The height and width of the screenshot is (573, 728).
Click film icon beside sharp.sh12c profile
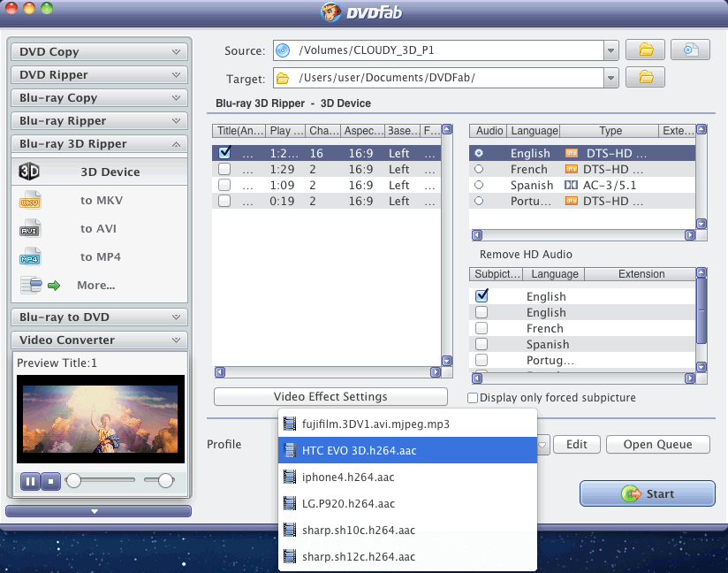(x=290, y=556)
